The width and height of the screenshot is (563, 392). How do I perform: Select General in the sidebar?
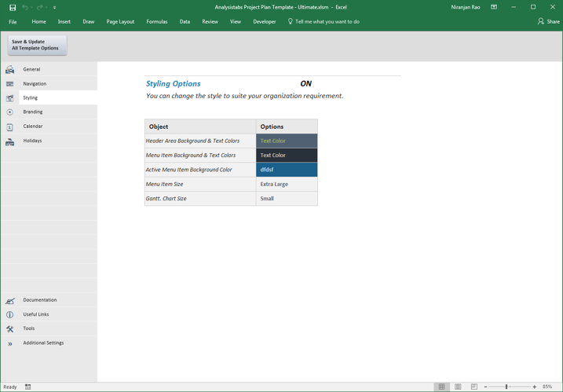tap(49, 69)
